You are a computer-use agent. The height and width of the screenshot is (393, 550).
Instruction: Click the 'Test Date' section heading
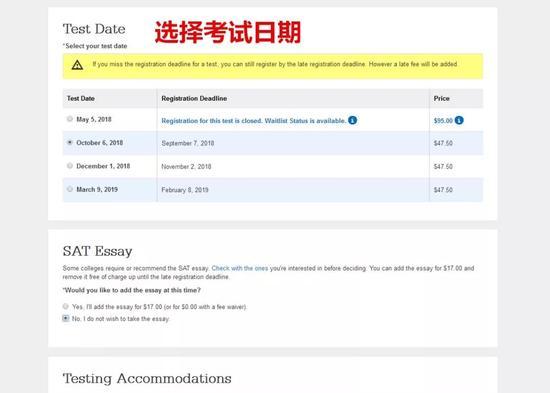[x=94, y=29]
